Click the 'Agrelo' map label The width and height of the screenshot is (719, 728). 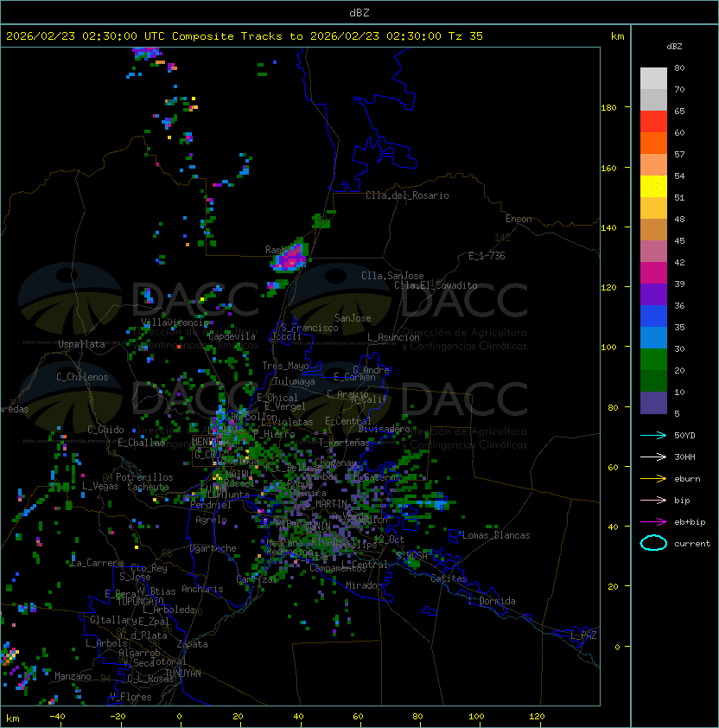click(x=211, y=520)
